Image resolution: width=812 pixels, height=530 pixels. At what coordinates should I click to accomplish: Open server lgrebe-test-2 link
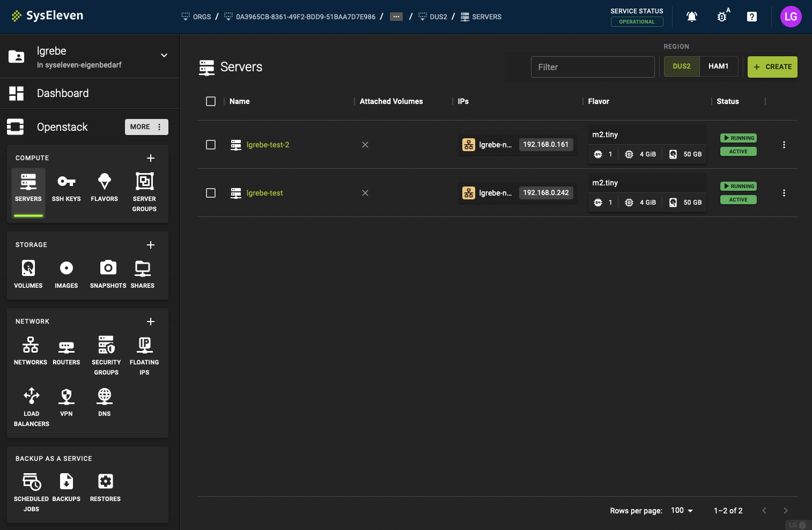[268, 145]
